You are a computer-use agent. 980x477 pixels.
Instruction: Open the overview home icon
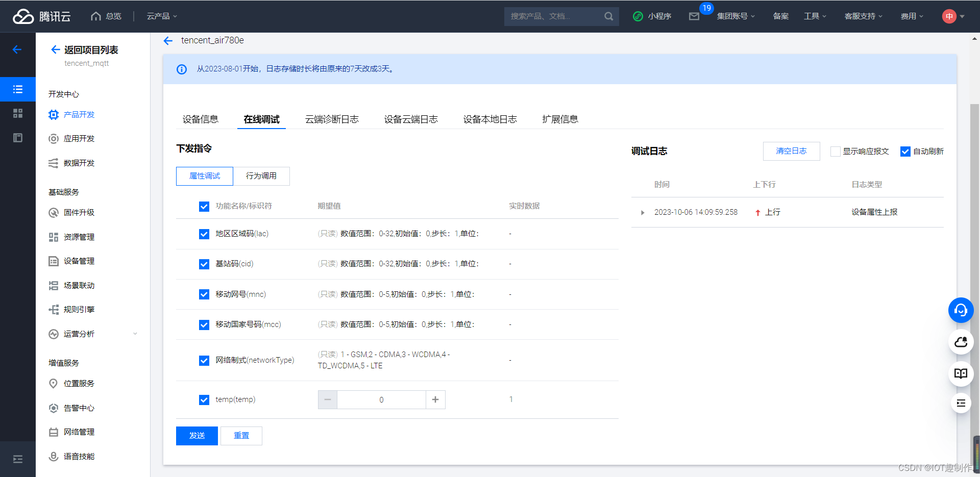[x=95, y=16]
